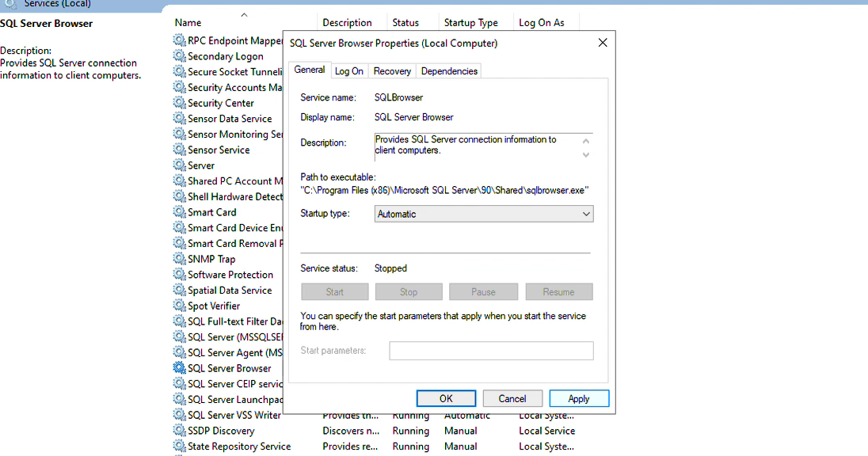Click the SQL Server CEIP service gear icon
Viewport: 868px width, 456px height.
[179, 383]
